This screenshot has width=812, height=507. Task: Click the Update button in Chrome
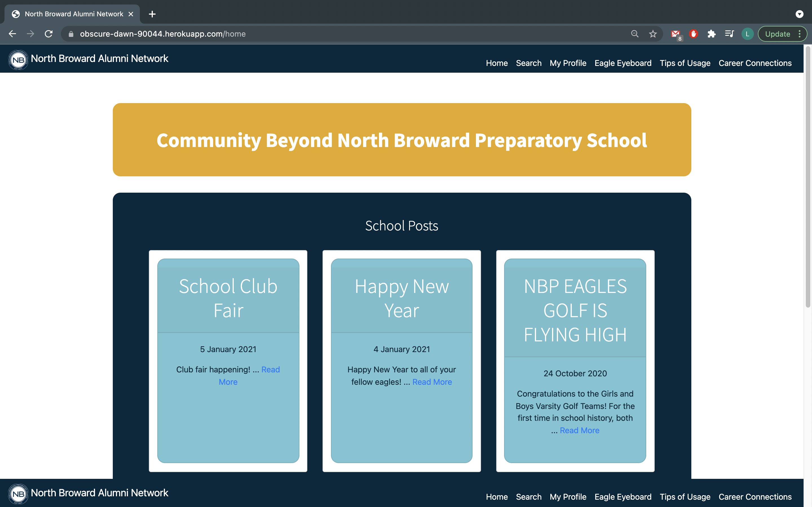point(777,34)
